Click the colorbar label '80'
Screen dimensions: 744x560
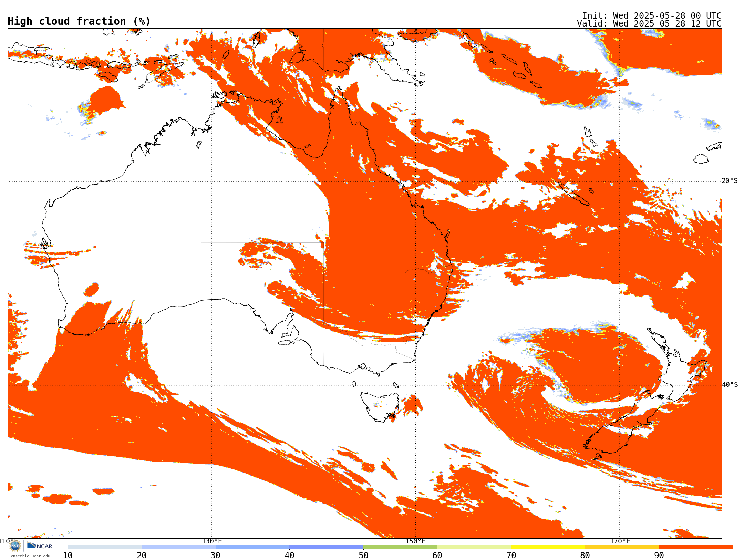[x=585, y=555]
